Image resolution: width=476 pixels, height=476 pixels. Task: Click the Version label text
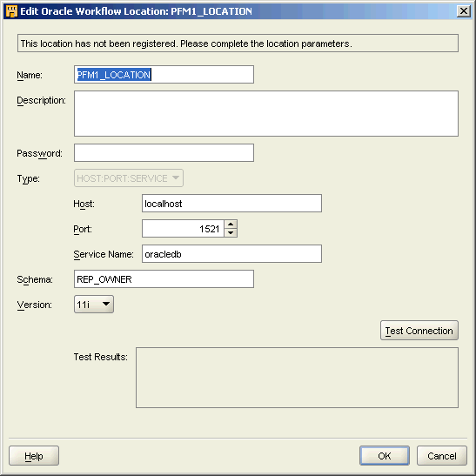point(34,305)
